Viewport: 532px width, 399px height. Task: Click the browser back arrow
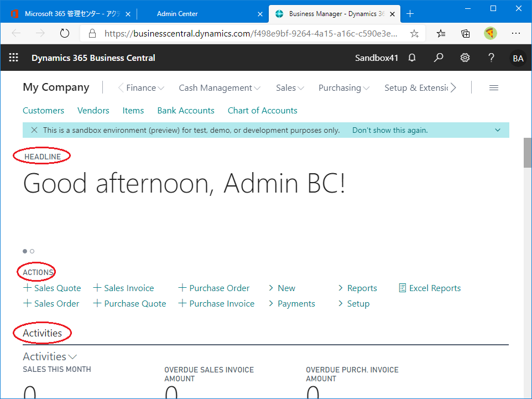[16, 33]
